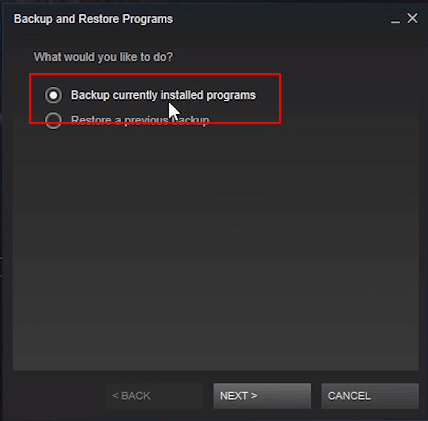Click the "Restore a previous backup" label text
The width and height of the screenshot is (428, 421).
140,120
